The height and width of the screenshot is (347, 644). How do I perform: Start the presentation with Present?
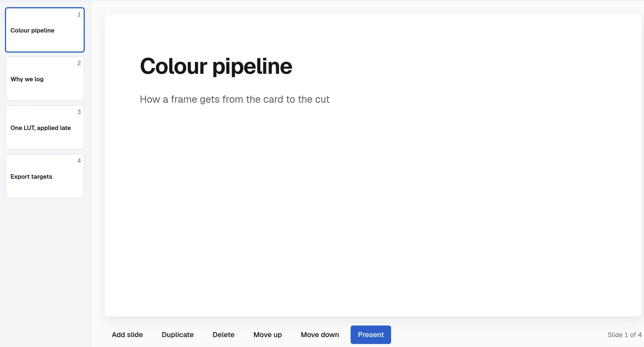point(371,335)
